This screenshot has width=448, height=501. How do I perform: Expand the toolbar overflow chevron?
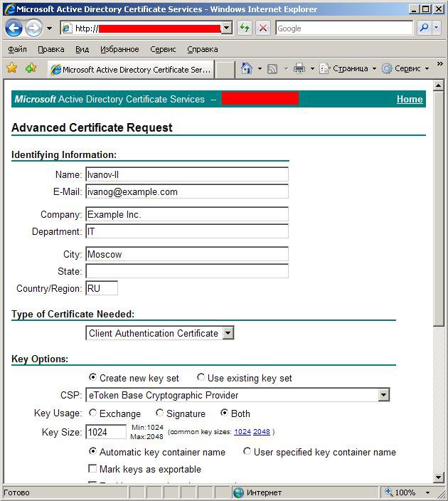439,63
